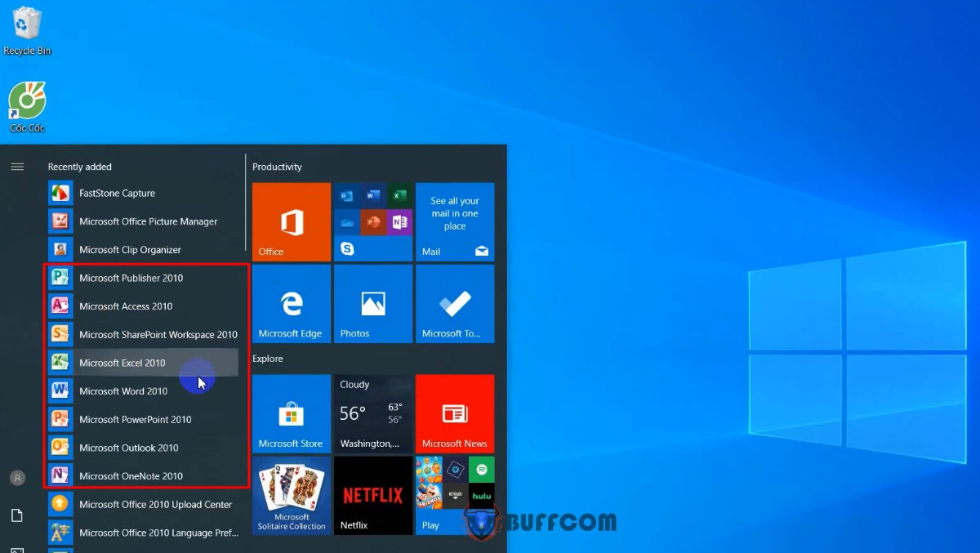
Task: Click the Office 2010 Language Preferences icon
Action: [x=60, y=533]
